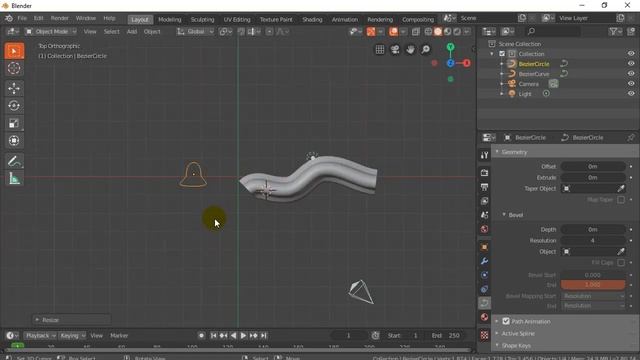
Task: Click the pan view hand icon
Action: point(410,49)
